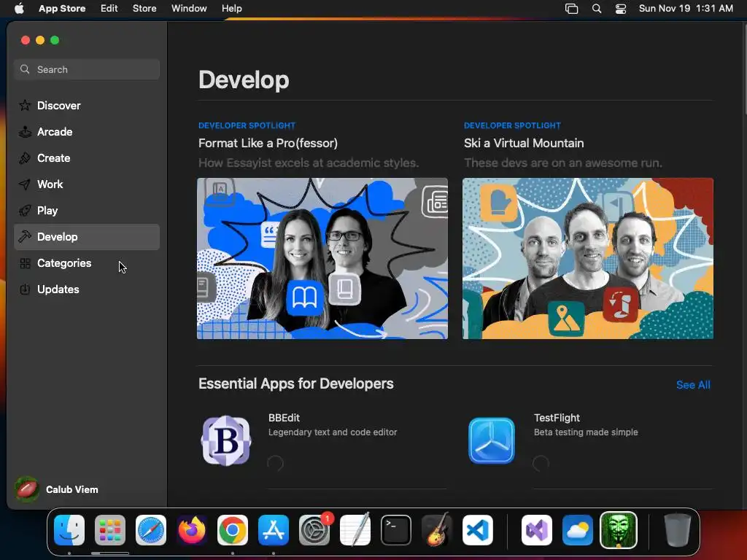Click the vertical scrollbar of the App Store
The height and width of the screenshot is (560, 747).
[x=744, y=69]
